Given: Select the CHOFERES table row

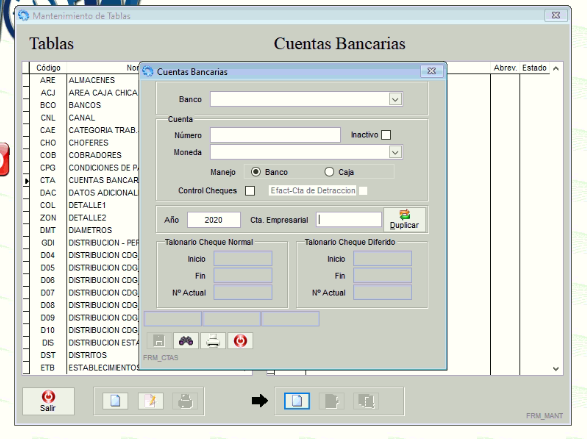Looking at the screenshot, I should (x=84, y=143).
